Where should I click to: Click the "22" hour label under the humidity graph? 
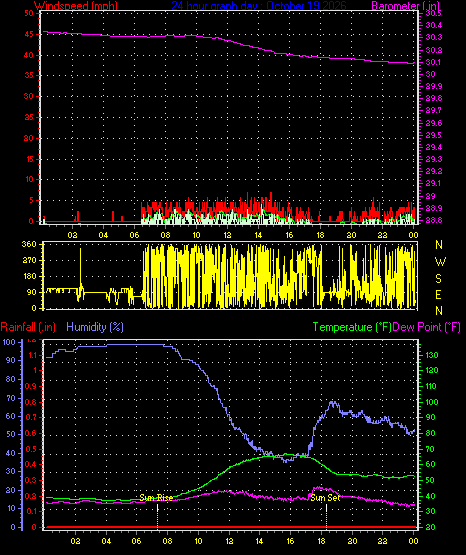click(x=383, y=541)
